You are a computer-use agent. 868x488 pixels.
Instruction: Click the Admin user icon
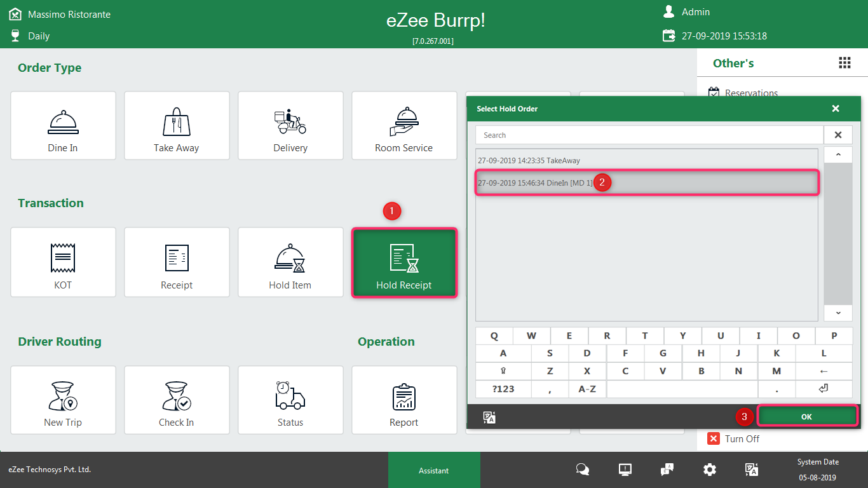(x=668, y=11)
